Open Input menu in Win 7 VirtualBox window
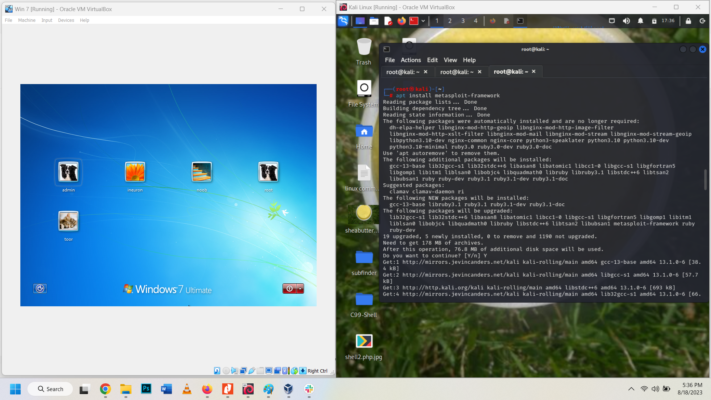Image resolution: width=711 pixels, height=400 pixels. coord(47,20)
